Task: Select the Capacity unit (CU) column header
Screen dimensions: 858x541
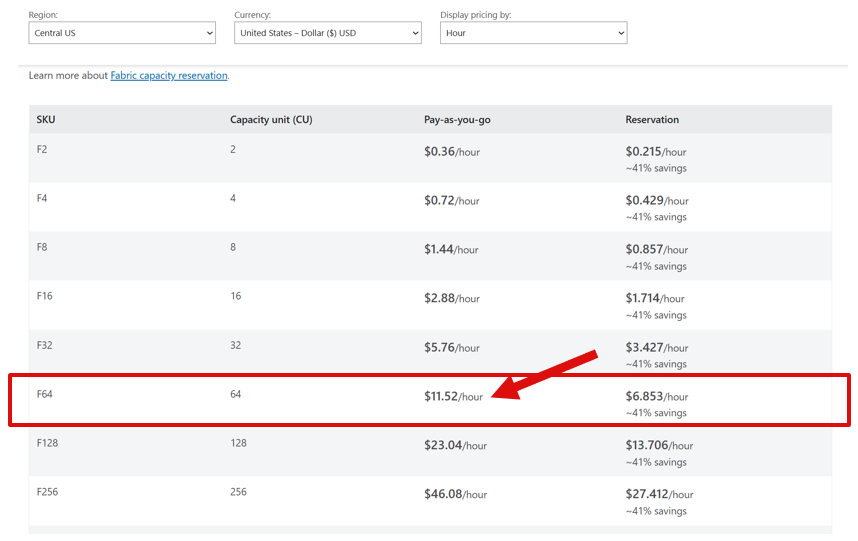Action: point(271,119)
